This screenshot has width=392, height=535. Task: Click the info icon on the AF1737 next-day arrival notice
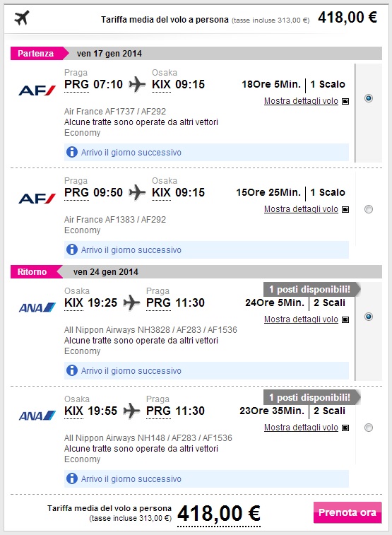point(71,152)
